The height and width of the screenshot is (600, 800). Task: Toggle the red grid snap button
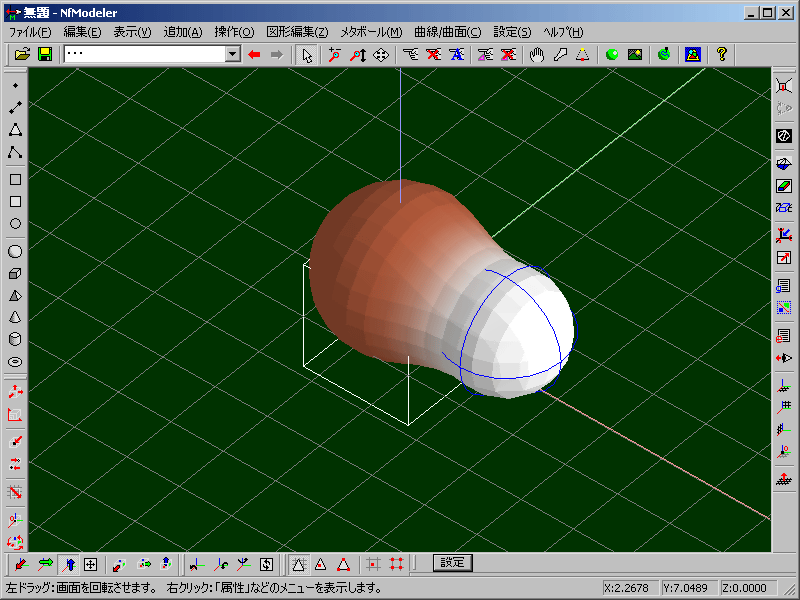(x=397, y=564)
